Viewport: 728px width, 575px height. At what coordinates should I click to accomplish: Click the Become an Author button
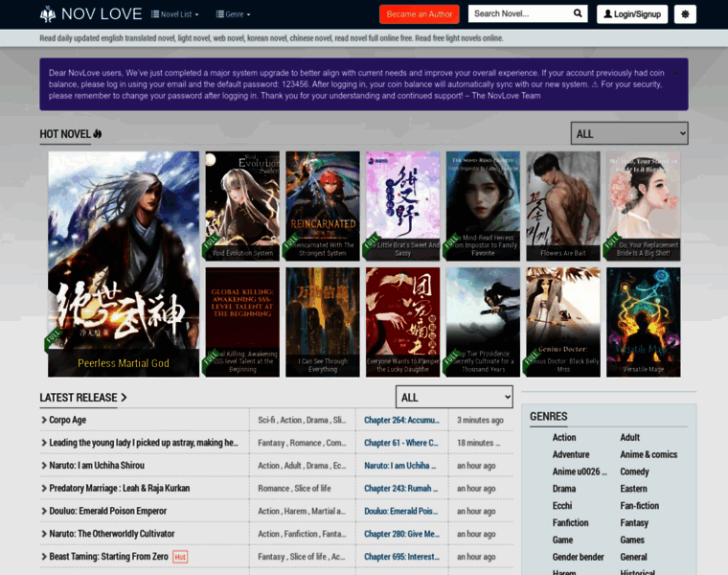pyautogui.click(x=420, y=14)
